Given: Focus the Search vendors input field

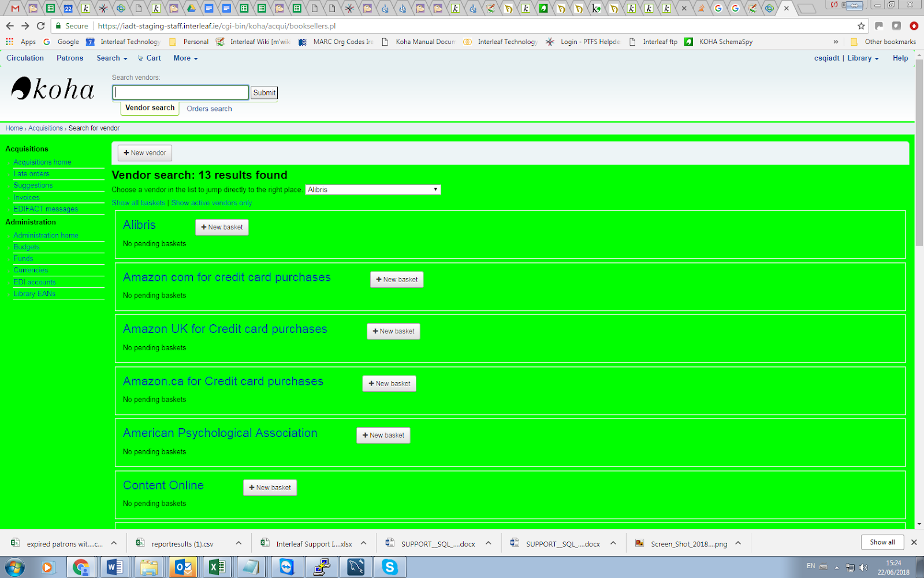Looking at the screenshot, I should (180, 92).
